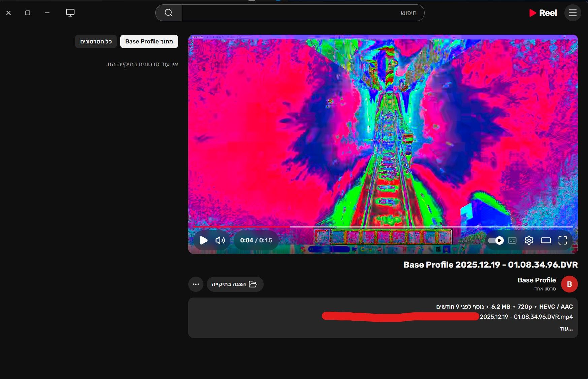The width and height of the screenshot is (588, 379).
Task: Mute the video volume
Action: pyautogui.click(x=220, y=240)
